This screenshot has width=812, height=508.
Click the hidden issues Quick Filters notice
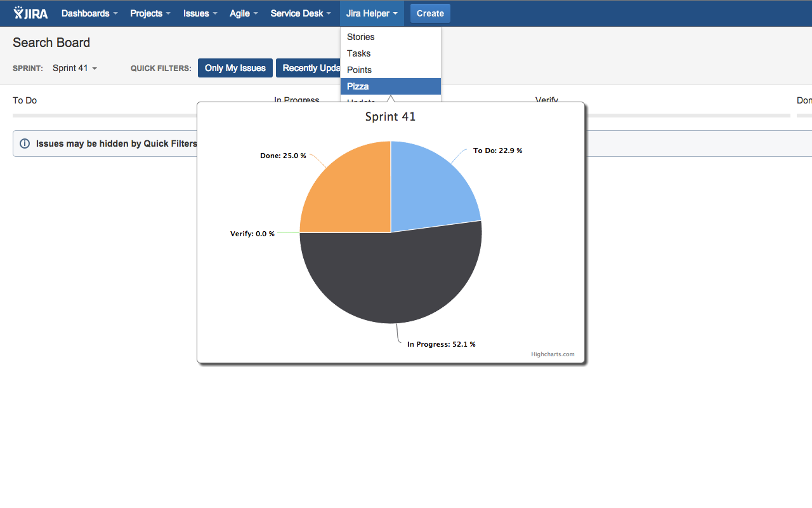click(x=105, y=144)
